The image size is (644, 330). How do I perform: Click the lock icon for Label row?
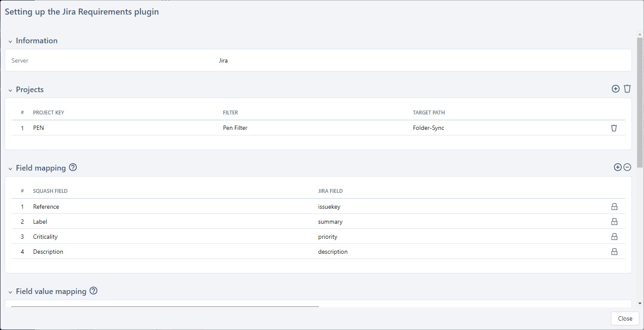click(x=614, y=222)
